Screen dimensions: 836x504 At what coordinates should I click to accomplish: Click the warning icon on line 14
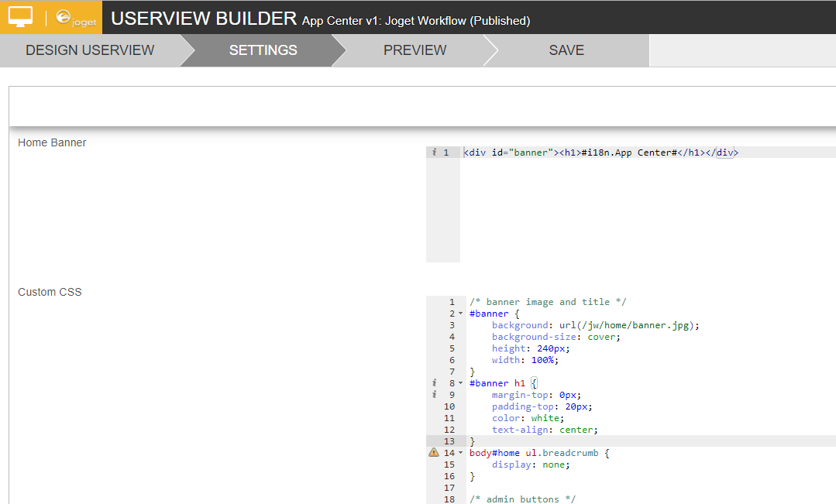(x=434, y=453)
